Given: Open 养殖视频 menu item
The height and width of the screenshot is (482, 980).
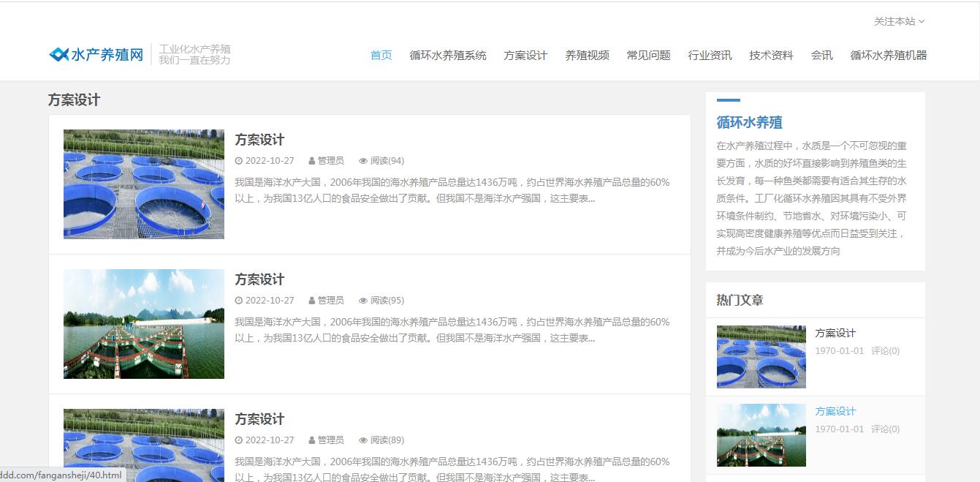Looking at the screenshot, I should pos(586,55).
